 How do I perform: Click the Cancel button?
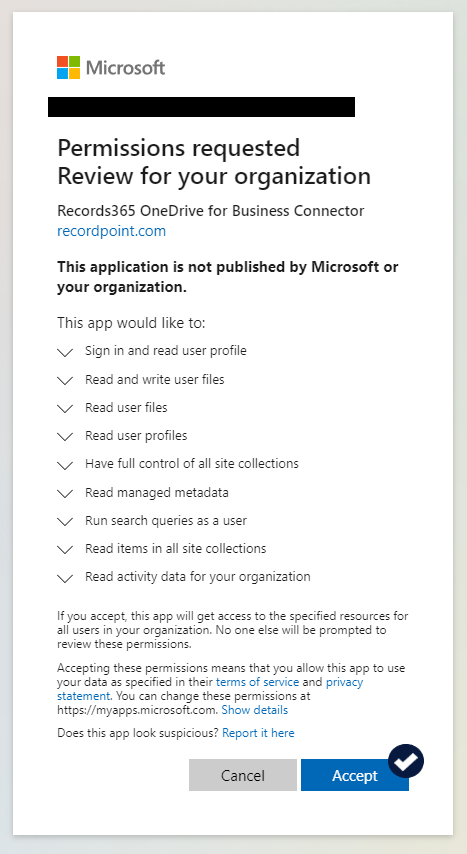(x=242, y=775)
